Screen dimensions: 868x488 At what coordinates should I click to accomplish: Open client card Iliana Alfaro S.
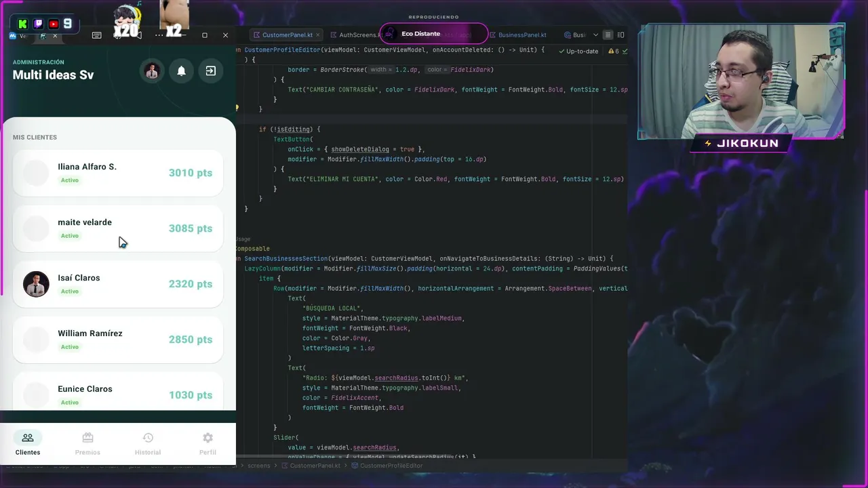click(x=118, y=173)
